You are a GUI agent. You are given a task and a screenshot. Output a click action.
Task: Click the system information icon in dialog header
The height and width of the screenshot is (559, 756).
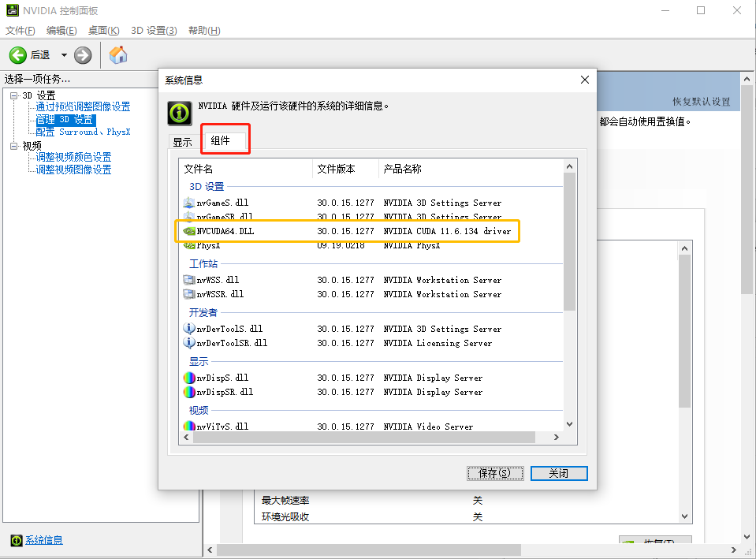pos(180,113)
